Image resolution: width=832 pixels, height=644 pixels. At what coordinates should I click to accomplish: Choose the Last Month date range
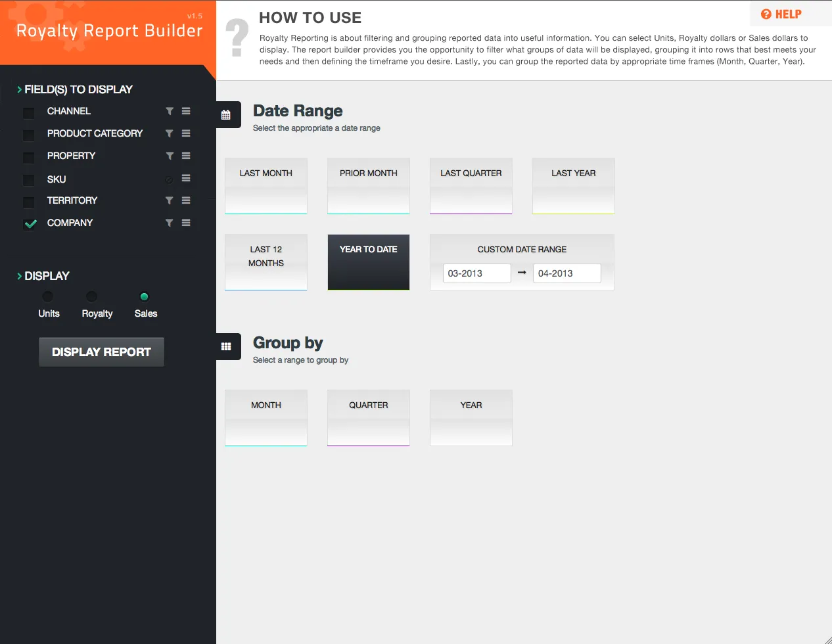tap(266, 186)
